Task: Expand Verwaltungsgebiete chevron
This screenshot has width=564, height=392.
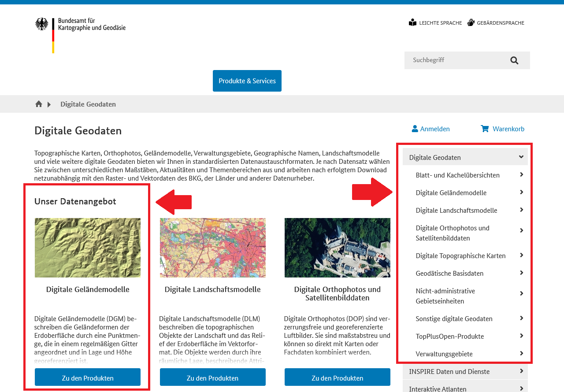Action: 521,353
